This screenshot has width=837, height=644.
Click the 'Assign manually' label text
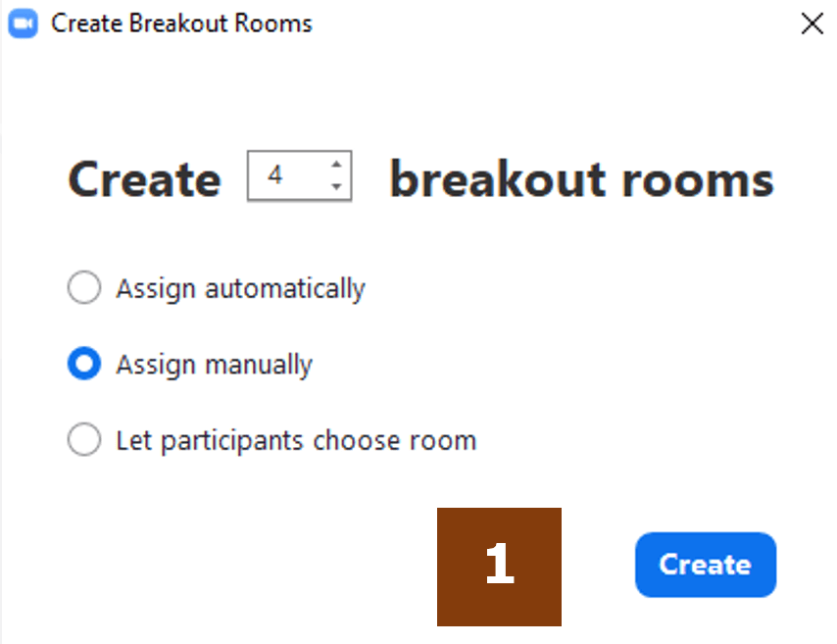[x=215, y=366]
